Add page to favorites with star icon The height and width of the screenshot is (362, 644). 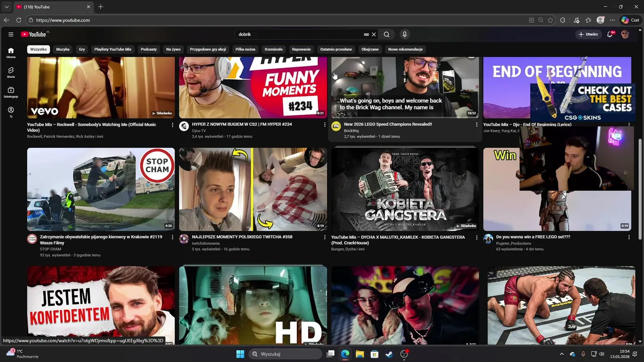[550, 20]
